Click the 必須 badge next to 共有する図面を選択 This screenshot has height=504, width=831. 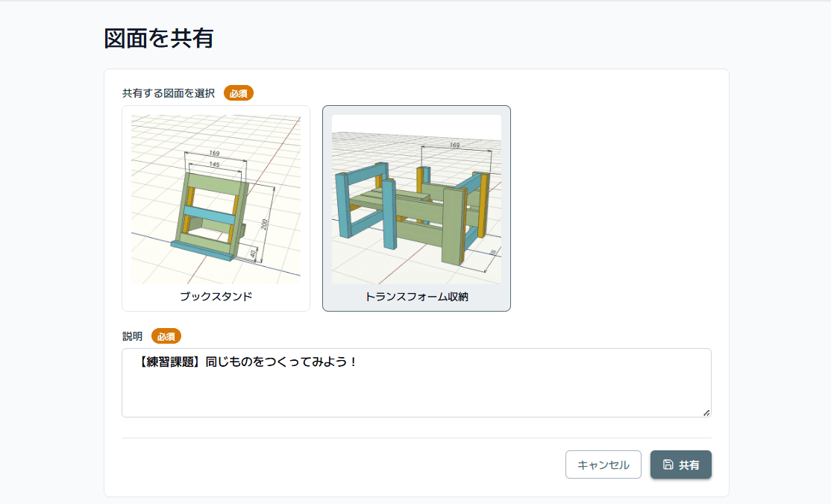click(239, 93)
